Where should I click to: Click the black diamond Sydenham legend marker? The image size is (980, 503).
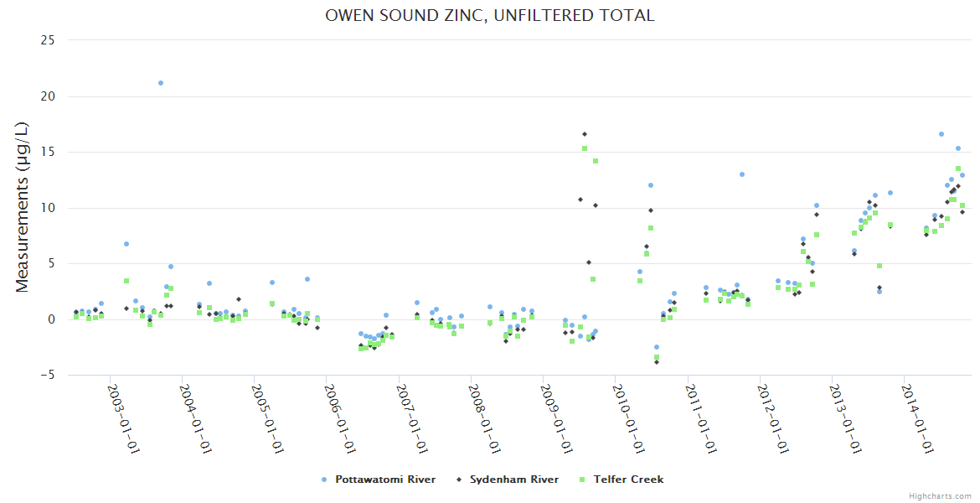[x=458, y=480]
